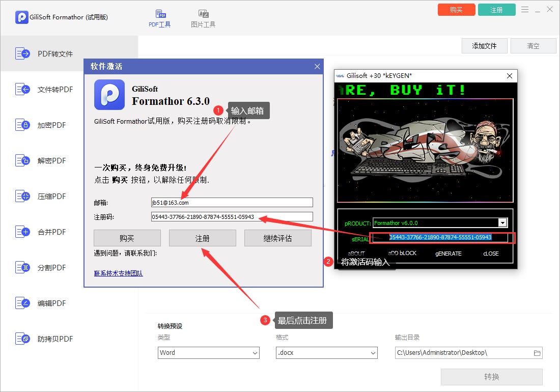The height and width of the screenshot is (392, 560).
Task: Click the folder browse icon beside output directory
Action: pos(537,352)
